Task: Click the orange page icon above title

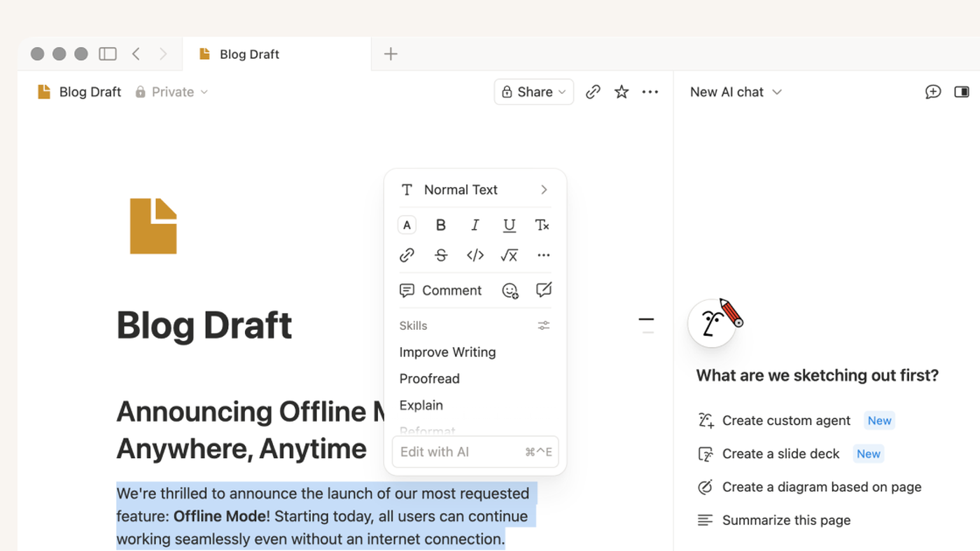Action: (153, 226)
